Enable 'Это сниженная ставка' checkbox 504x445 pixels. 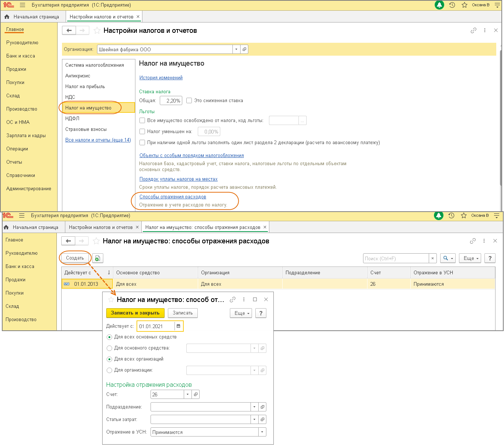[x=189, y=101]
